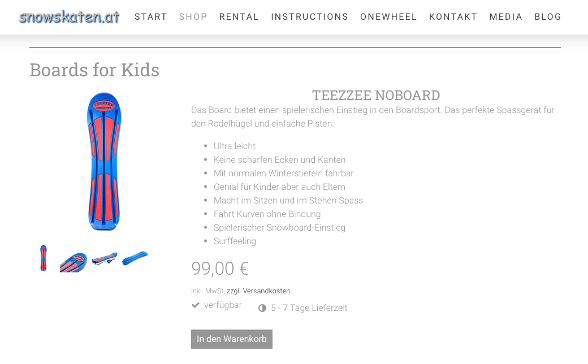Click the 'Boards for Kids' heading

94,70
